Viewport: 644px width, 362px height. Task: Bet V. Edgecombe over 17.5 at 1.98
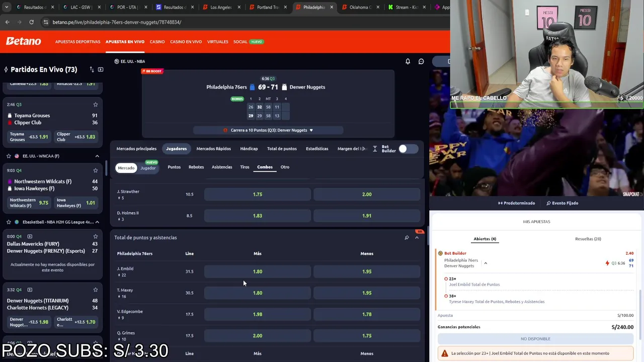[x=258, y=314]
